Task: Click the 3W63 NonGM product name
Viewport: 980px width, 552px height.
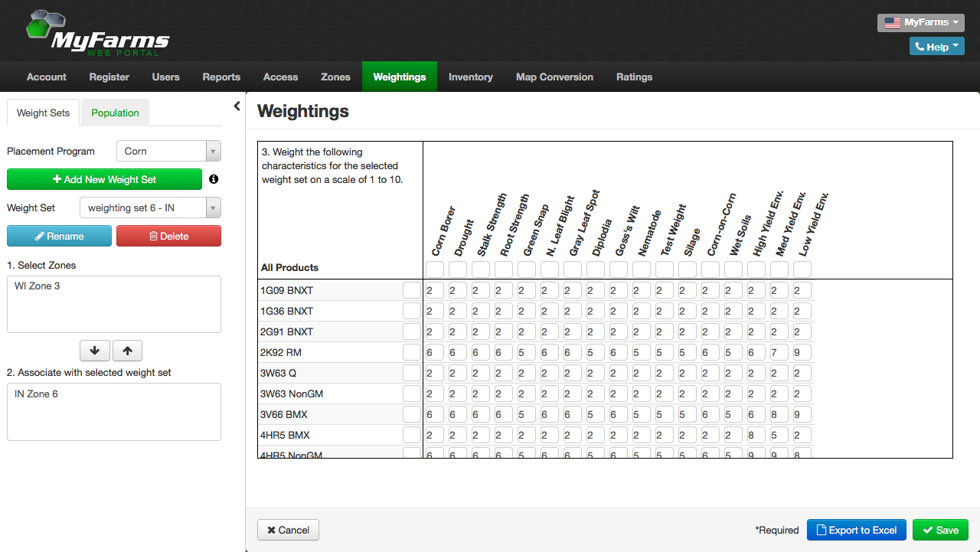Action: click(292, 394)
